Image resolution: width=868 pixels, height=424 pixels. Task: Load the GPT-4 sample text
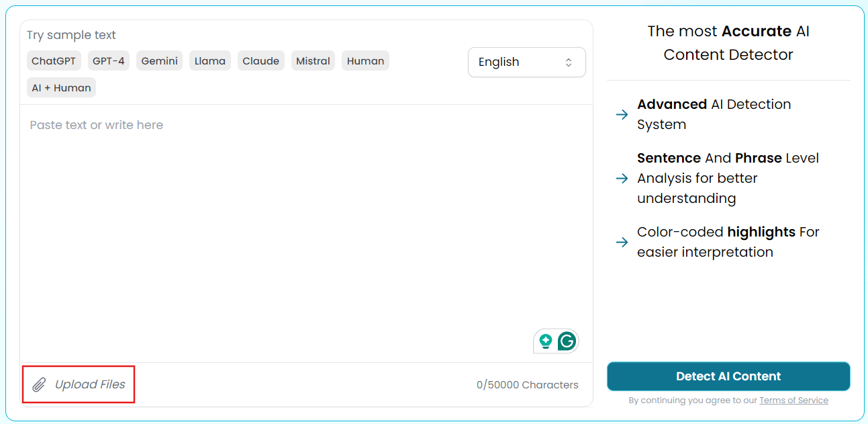[109, 60]
